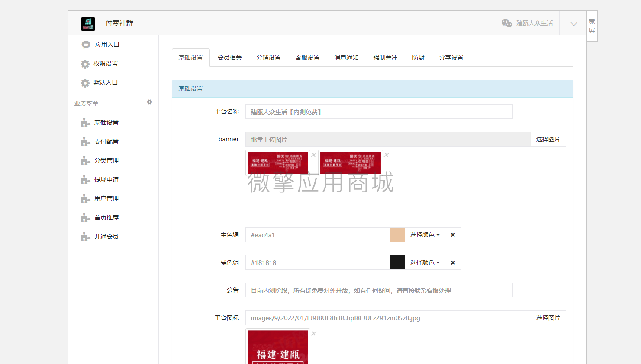641x364 pixels.
Task: Remove the 平台图标 image
Action: [314, 333]
